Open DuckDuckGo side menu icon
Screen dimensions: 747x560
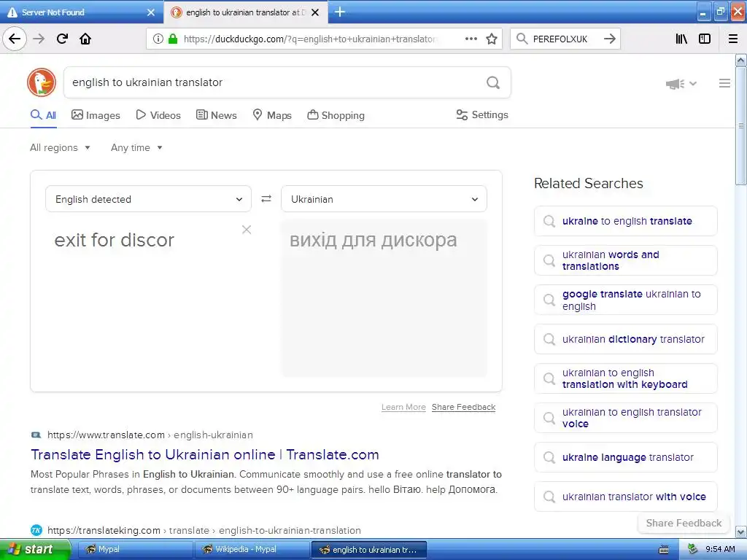[724, 83]
